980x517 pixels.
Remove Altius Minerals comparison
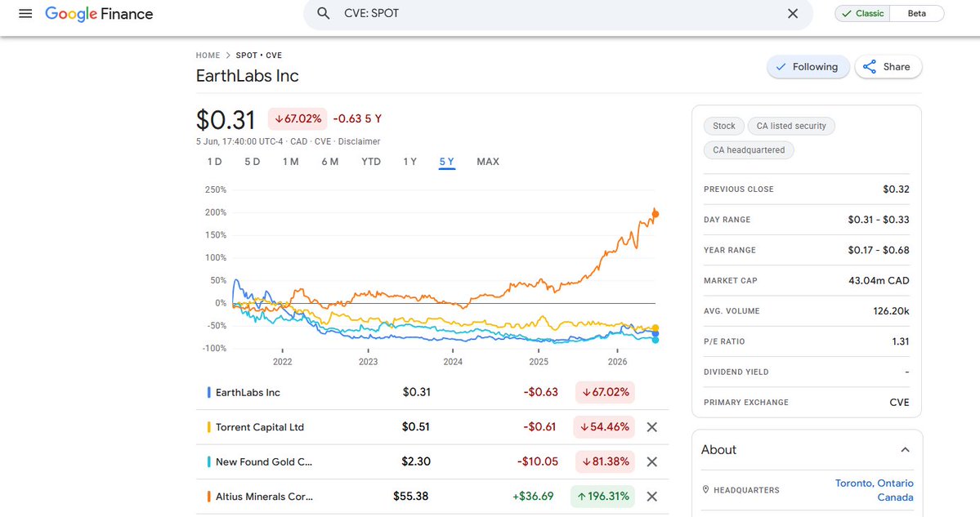[652, 497]
